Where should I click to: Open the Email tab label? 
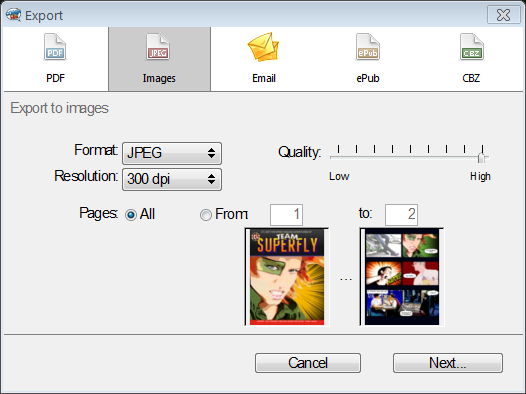point(264,78)
